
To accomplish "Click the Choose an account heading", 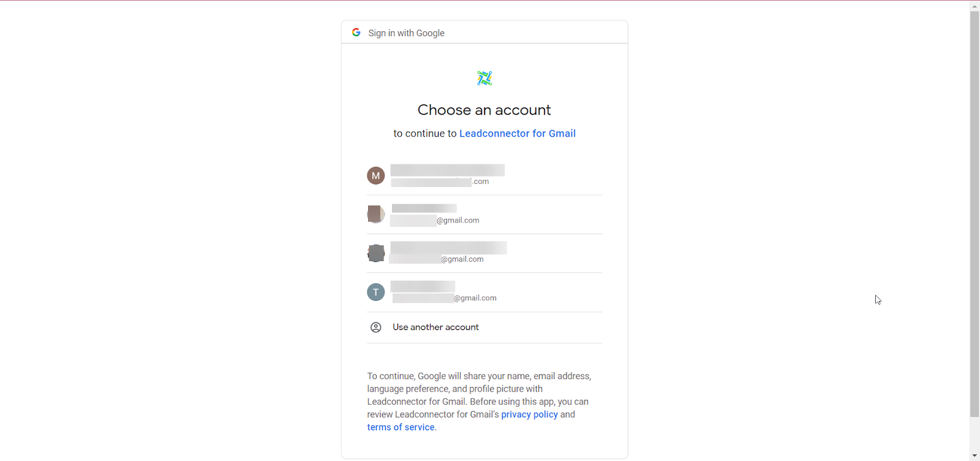I will coord(484,110).
